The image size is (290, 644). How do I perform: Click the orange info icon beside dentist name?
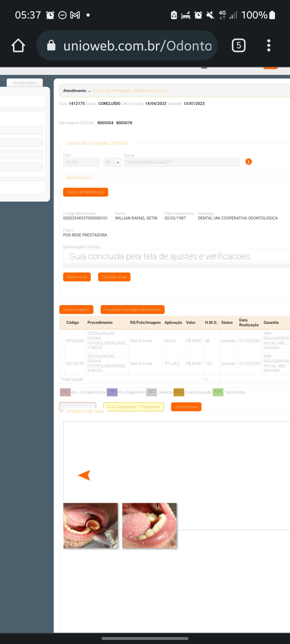coord(249,162)
